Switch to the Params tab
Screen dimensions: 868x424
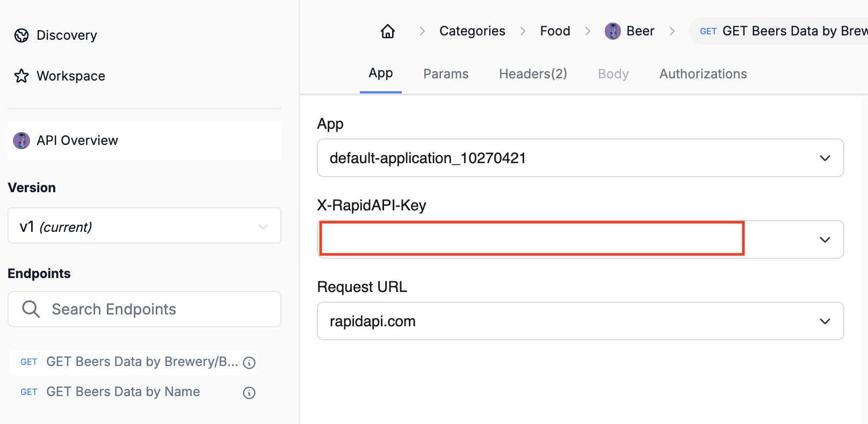coord(446,74)
